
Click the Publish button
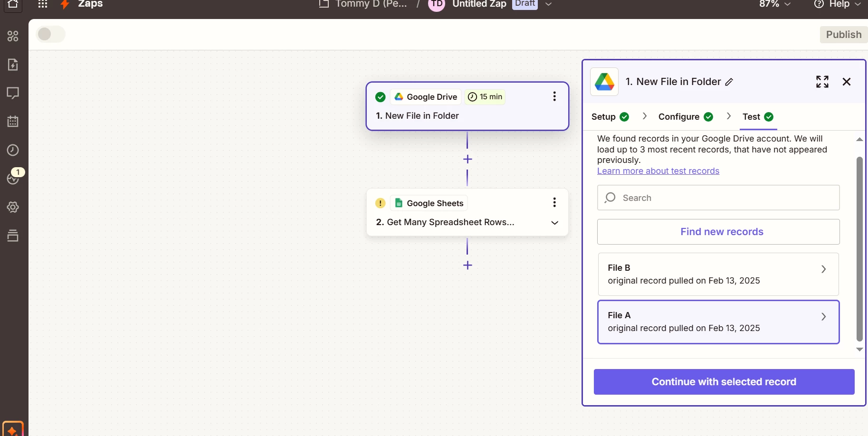click(x=843, y=35)
